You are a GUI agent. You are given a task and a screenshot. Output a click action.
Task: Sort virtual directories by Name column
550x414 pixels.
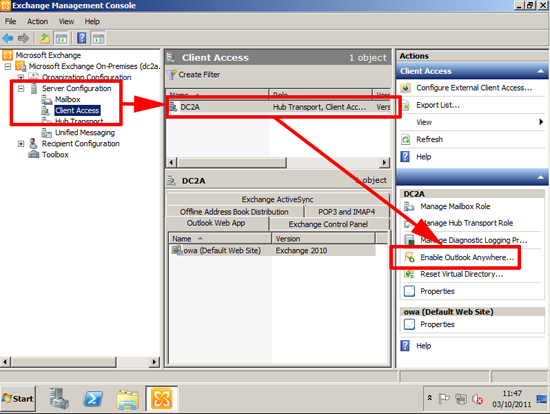[x=220, y=239]
